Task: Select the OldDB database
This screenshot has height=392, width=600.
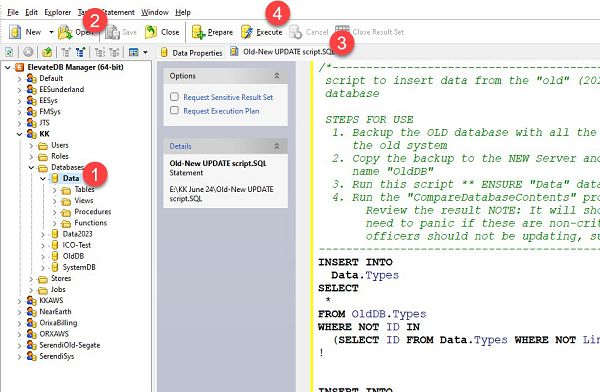Action: point(73,256)
